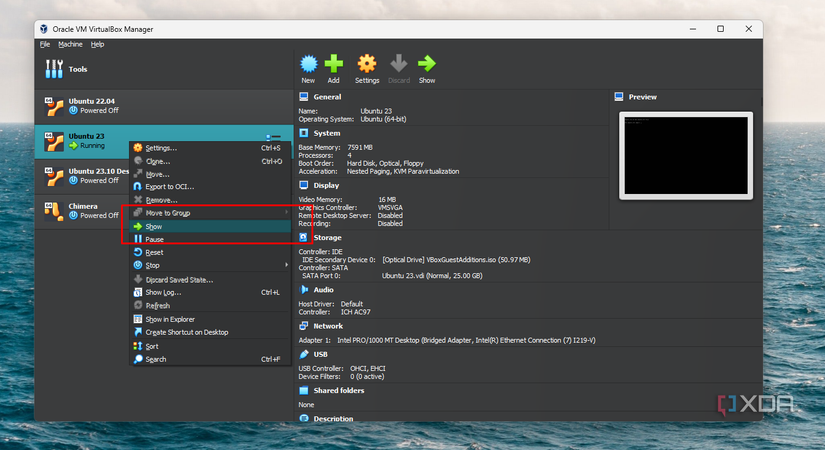Select the Ubuntu 22.04 machine entry

coord(164,106)
